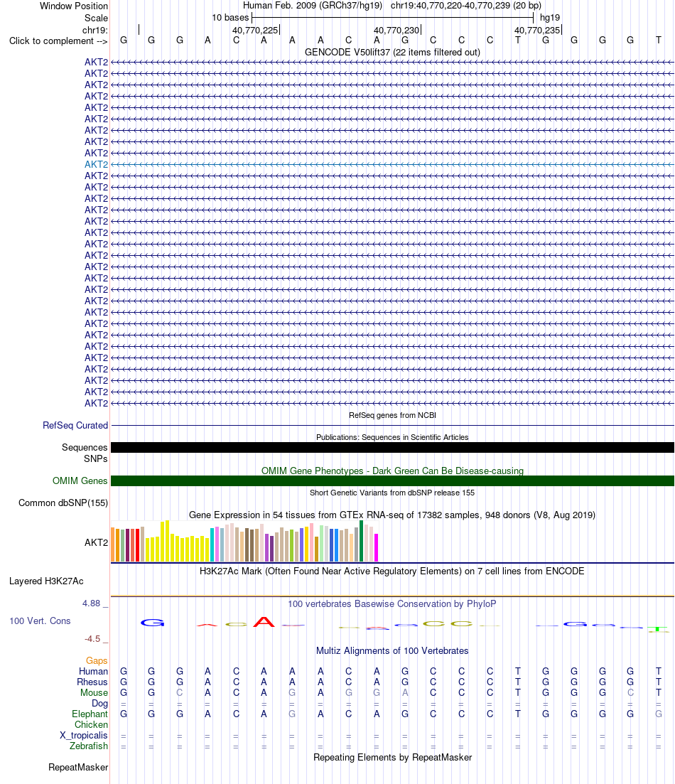The image size is (675, 784).
Task: Click the chr19: ruler label
Action: (x=95, y=30)
